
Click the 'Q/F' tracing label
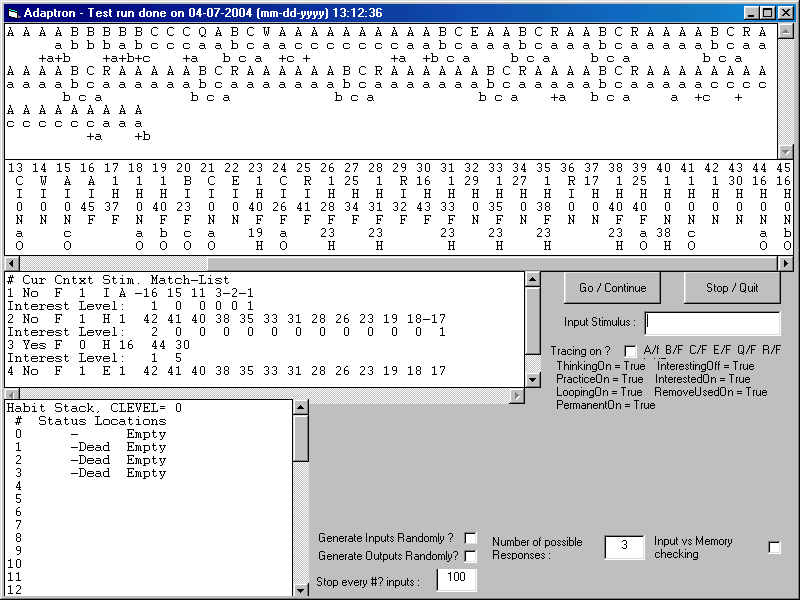[746, 350]
